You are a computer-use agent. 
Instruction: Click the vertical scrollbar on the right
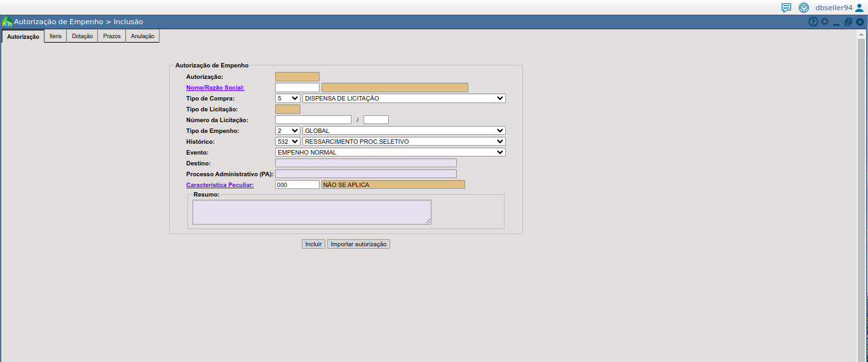862,191
